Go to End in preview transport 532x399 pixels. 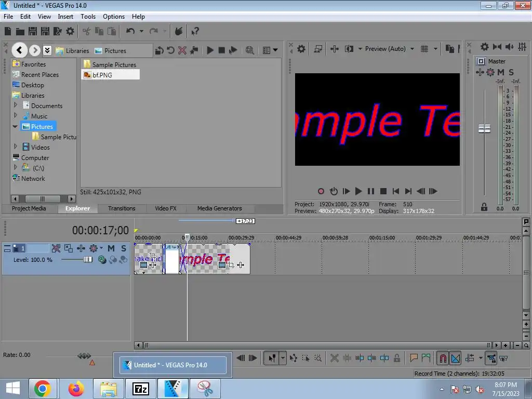(408, 191)
